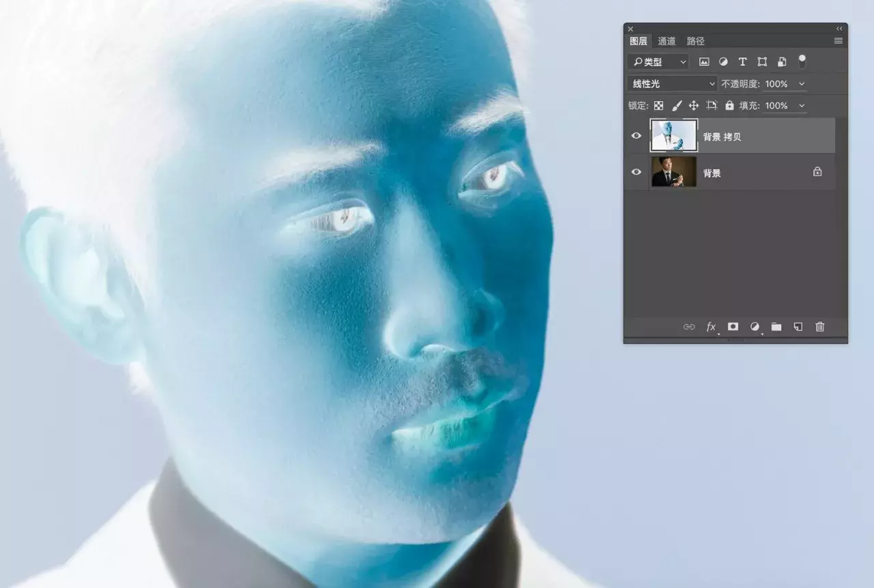Delete layer with trash icon
Image resolution: width=874 pixels, height=588 pixels.
coord(820,327)
